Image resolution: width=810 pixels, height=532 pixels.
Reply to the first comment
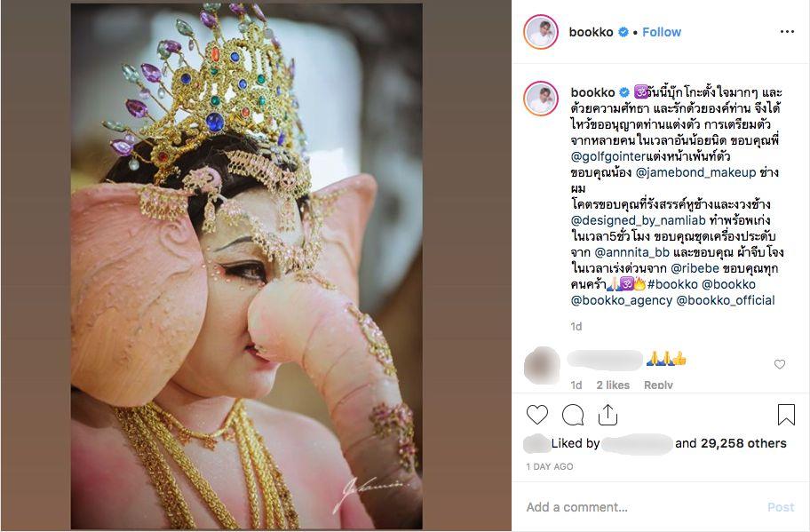pos(658,385)
